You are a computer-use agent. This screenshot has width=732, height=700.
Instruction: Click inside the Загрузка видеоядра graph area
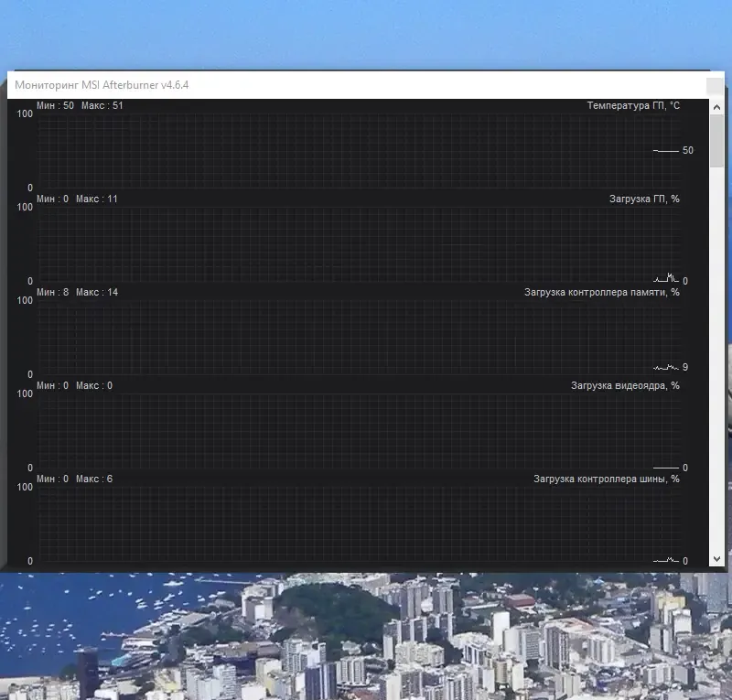(359, 431)
